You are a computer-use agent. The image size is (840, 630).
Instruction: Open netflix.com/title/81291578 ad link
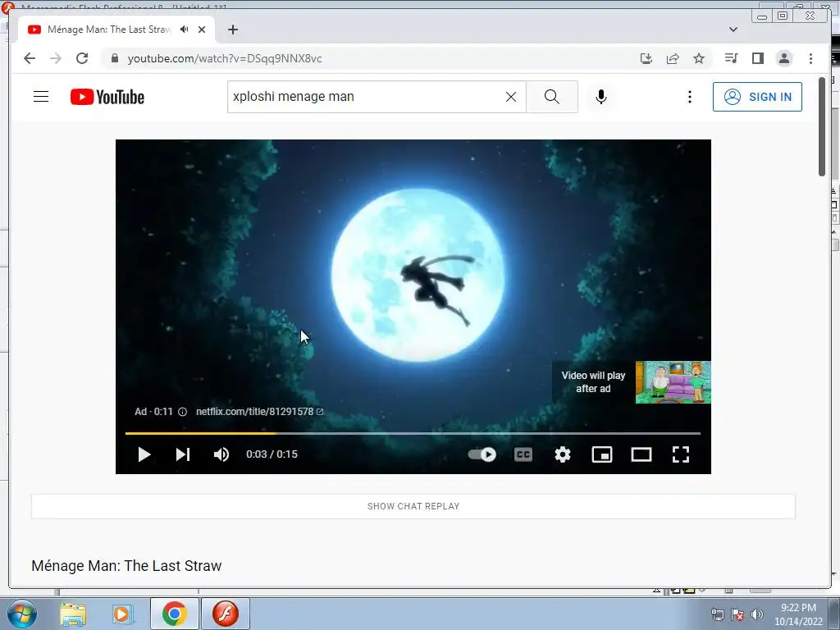point(259,412)
